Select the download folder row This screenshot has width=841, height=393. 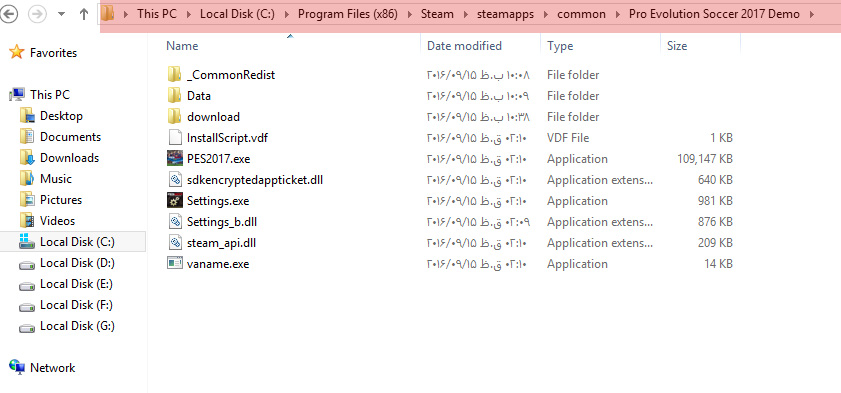point(451,117)
